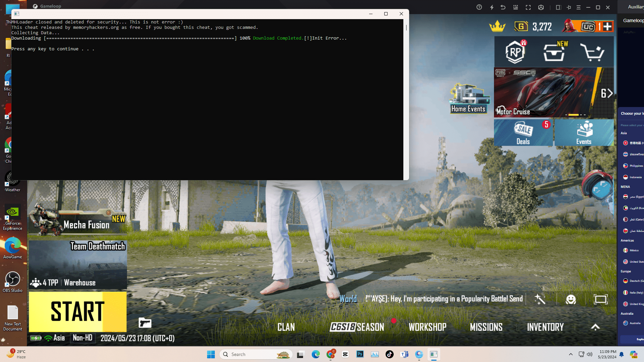This screenshot has width=644, height=362.
Task: Select Indonesia in the region list
Action: pyautogui.click(x=633, y=177)
